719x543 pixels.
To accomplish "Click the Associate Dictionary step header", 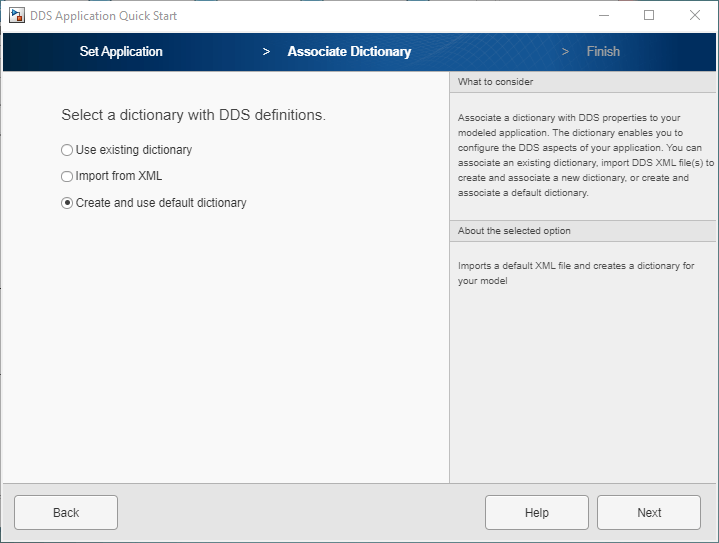I will coord(349,52).
